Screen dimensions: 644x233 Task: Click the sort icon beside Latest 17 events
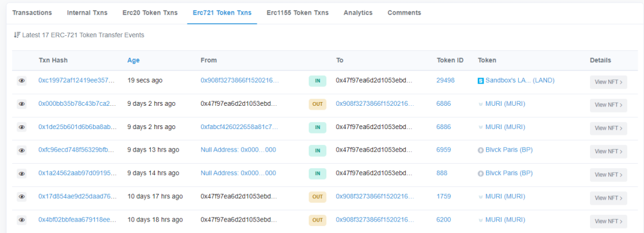point(17,35)
